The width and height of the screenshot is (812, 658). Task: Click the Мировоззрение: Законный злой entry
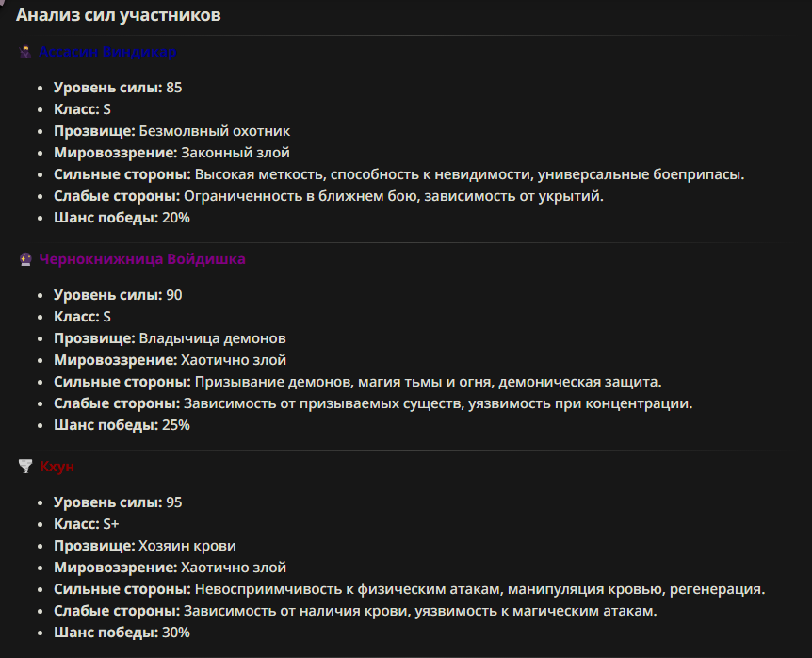coord(172,153)
